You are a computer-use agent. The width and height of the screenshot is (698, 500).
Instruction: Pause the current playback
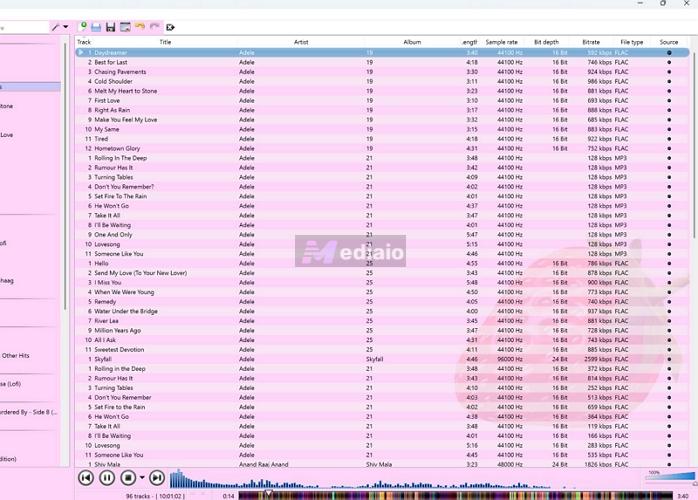107,478
